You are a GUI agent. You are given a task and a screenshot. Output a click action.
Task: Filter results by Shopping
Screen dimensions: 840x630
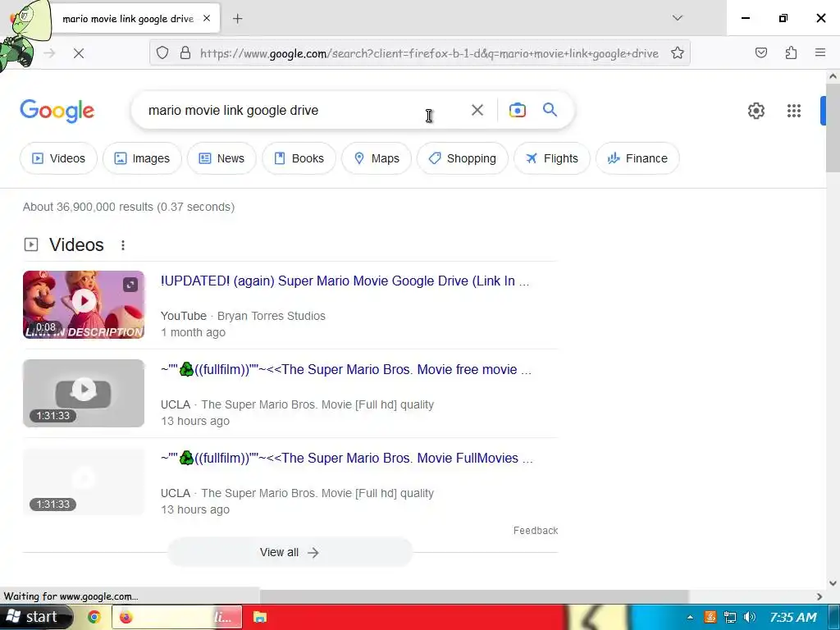(x=463, y=158)
